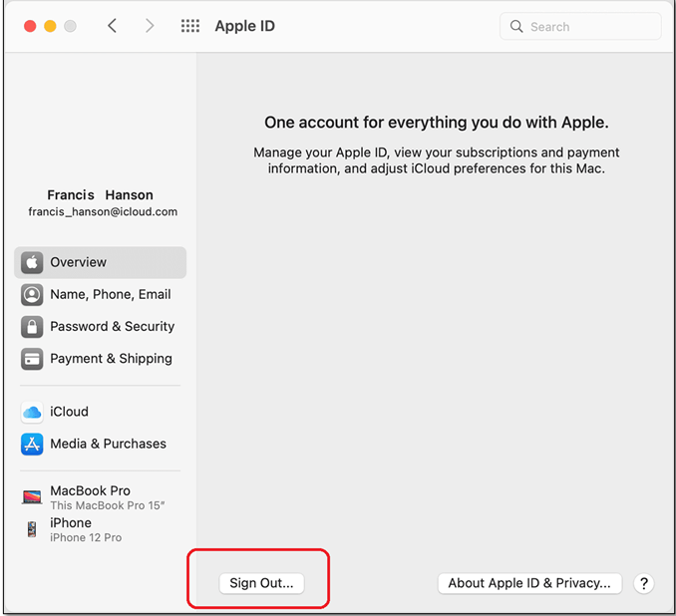Click the gray zoom window button

pyautogui.click(x=70, y=26)
